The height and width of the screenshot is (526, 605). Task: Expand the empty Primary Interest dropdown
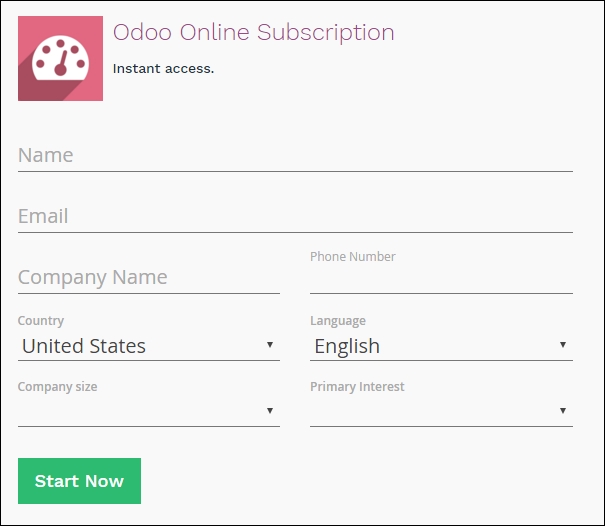click(441, 411)
